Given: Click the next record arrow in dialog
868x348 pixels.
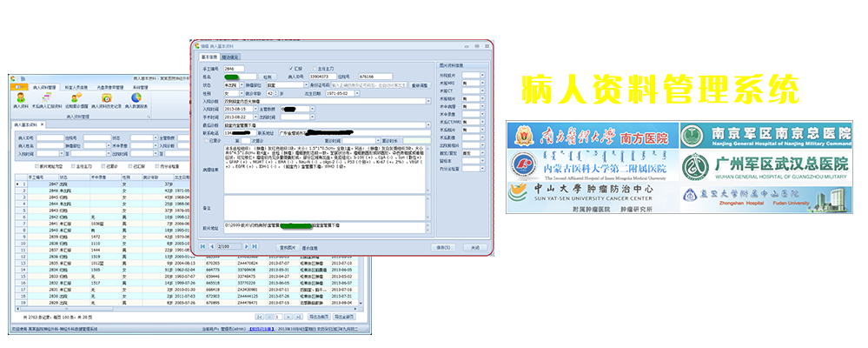Looking at the screenshot, I should click(248, 247).
